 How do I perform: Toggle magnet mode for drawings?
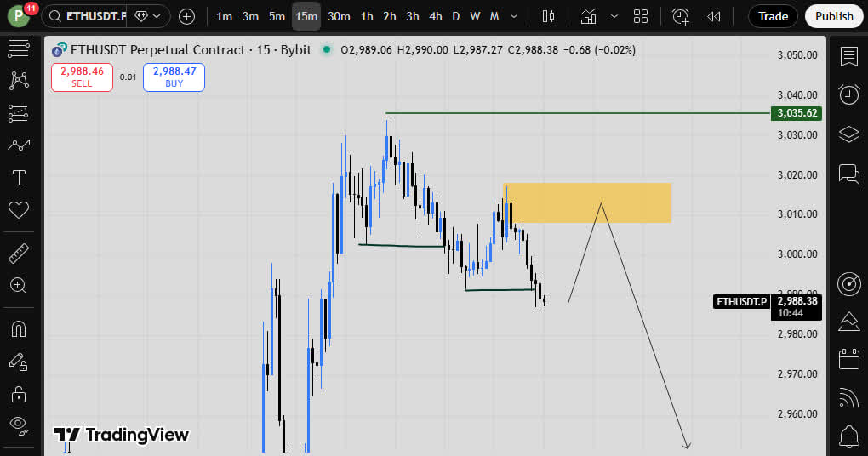point(18,328)
